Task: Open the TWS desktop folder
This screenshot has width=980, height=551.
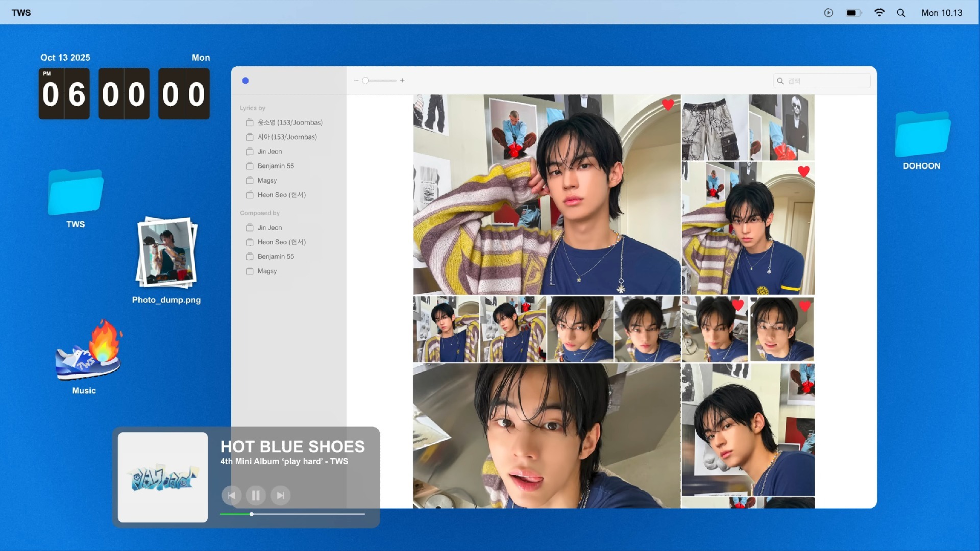Action: (x=76, y=193)
